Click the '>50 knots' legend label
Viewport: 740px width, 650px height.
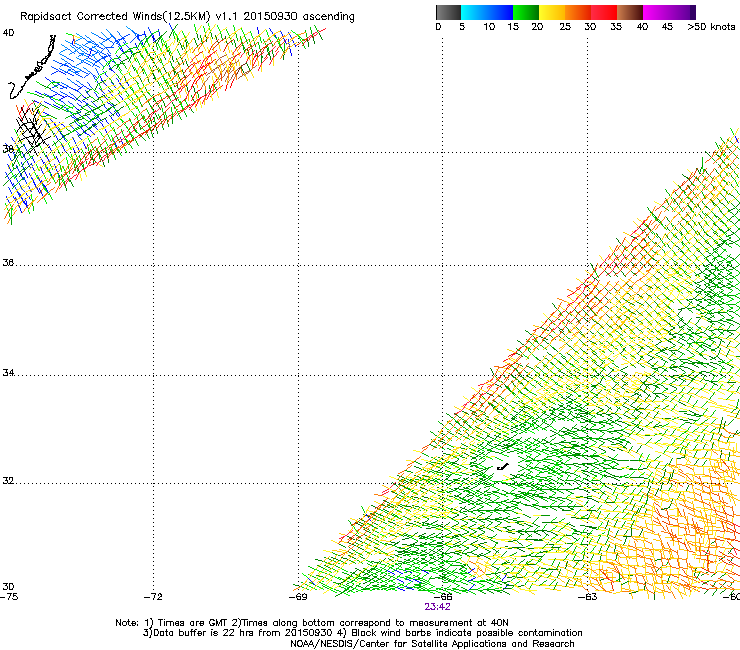[711, 27]
